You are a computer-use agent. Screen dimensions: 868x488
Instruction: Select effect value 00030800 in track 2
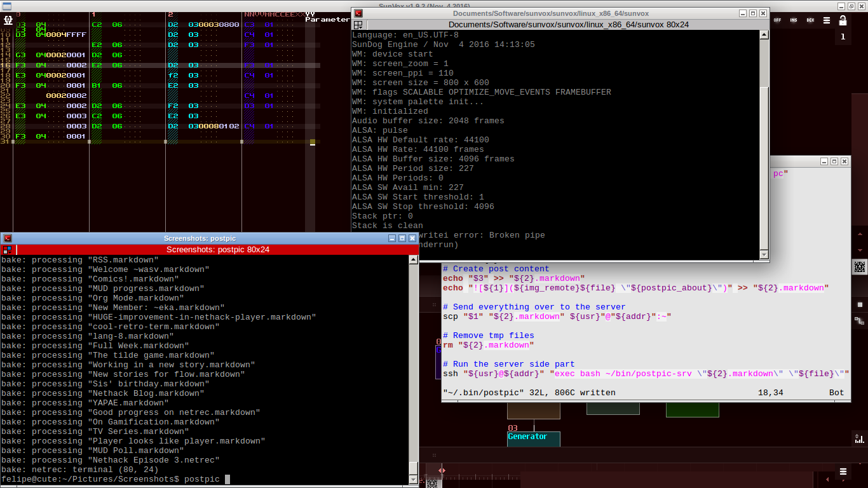pos(219,25)
